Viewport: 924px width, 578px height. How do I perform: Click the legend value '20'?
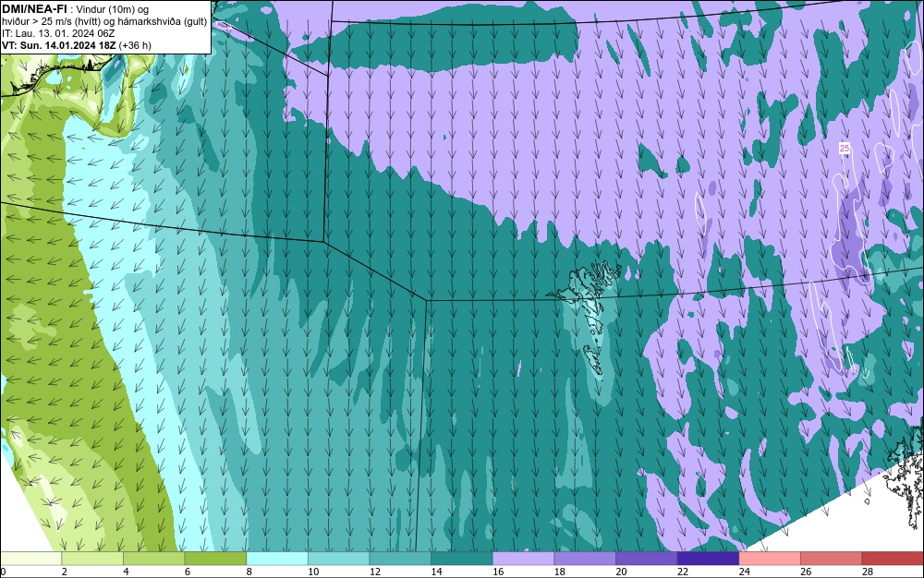tap(621, 572)
